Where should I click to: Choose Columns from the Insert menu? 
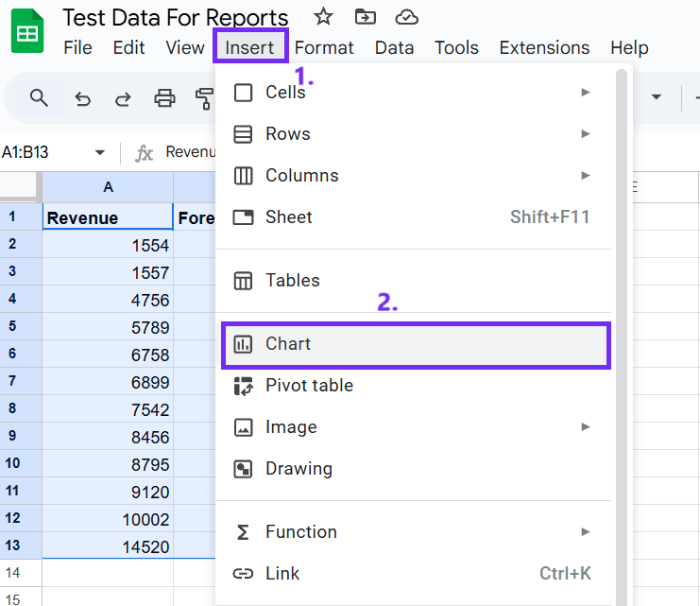click(x=414, y=176)
